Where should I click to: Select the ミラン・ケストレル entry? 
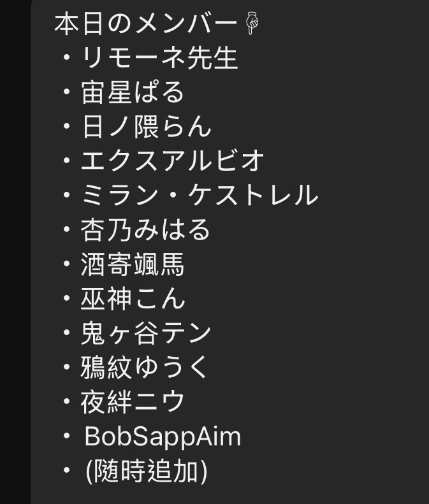click(x=200, y=195)
